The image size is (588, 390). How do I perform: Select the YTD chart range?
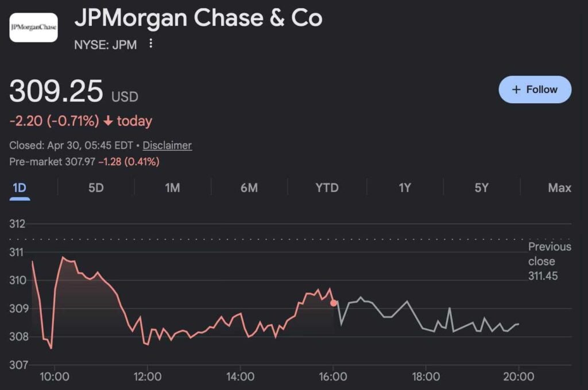pyautogui.click(x=327, y=188)
